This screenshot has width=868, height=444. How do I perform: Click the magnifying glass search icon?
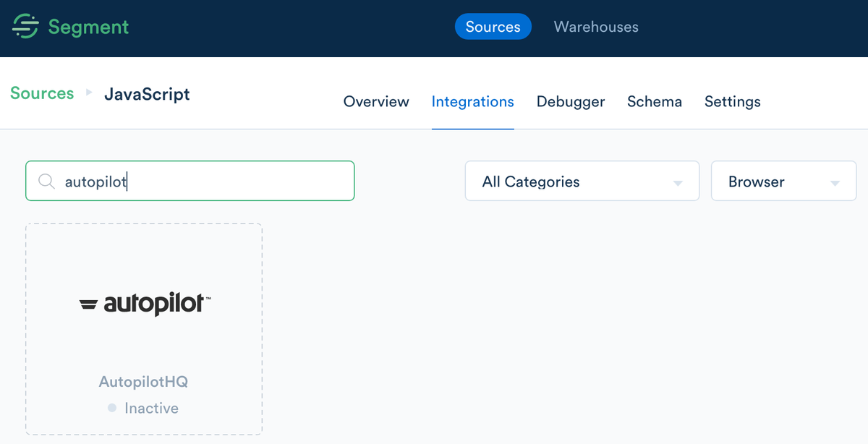[46, 181]
